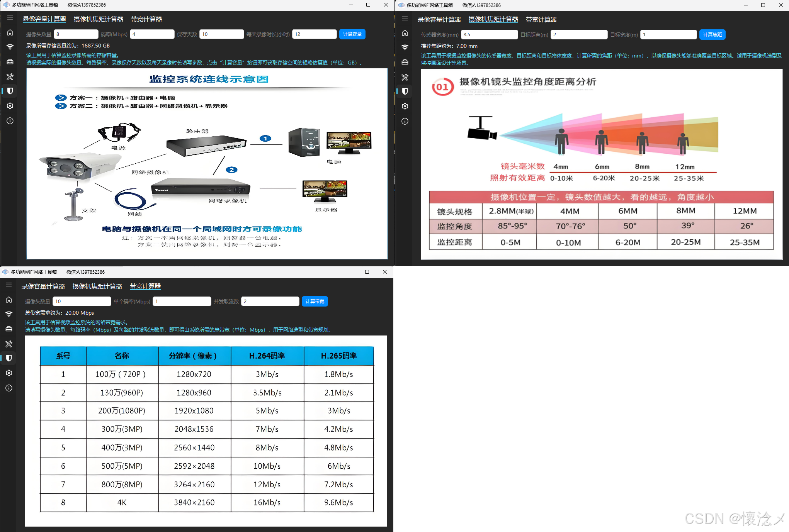This screenshot has height=532, width=789.
Task: Switch to 摄像机焦距计算器 tab in bandwidth calculator window
Action: tap(97, 286)
